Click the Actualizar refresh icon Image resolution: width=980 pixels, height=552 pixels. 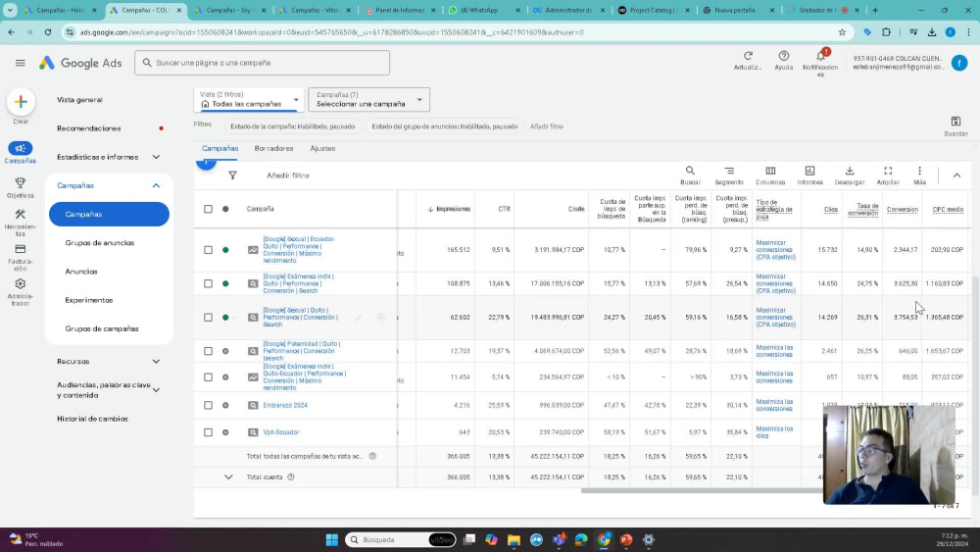[x=748, y=56]
